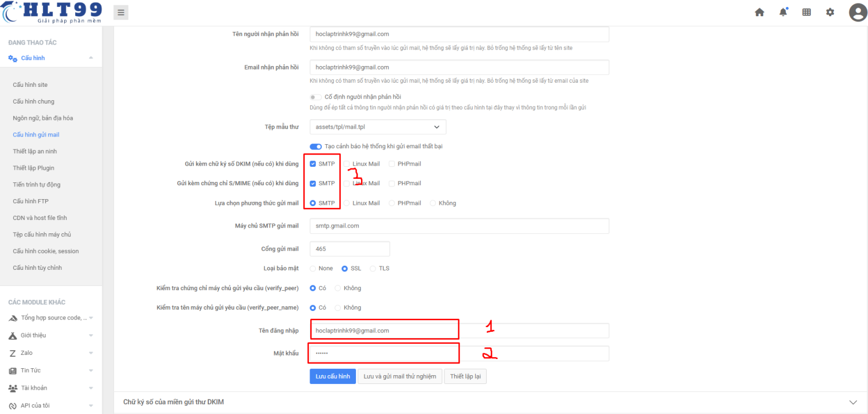Click the settings gear icon
The image size is (868, 414).
830,12
